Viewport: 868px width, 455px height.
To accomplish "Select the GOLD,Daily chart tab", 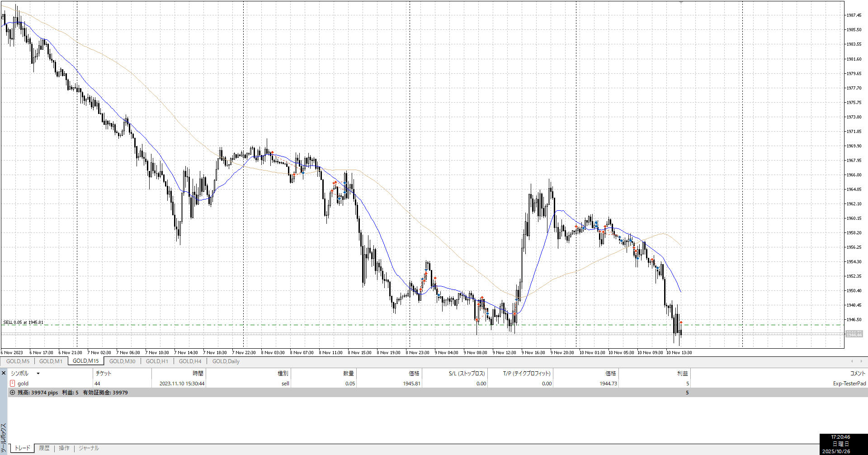I will point(226,361).
